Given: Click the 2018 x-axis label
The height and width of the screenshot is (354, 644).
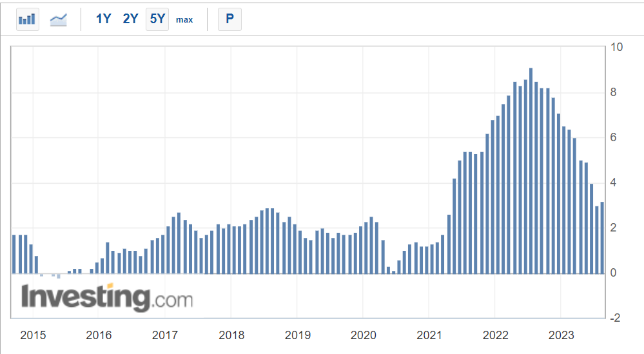Looking at the screenshot, I should [231, 335].
